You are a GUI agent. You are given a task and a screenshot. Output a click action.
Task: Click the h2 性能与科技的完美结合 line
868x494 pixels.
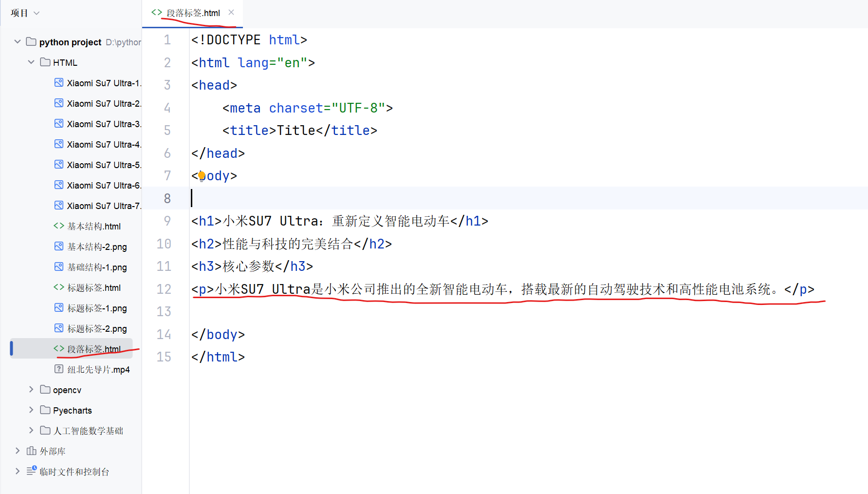(x=292, y=244)
